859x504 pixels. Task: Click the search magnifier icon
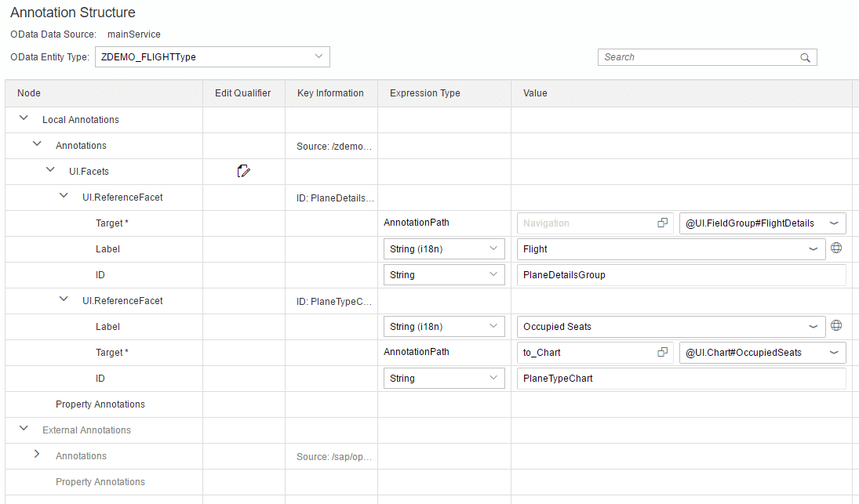pyautogui.click(x=805, y=57)
